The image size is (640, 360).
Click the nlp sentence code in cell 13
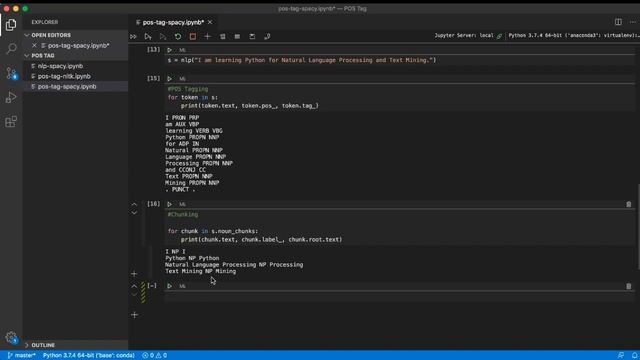coord(302,60)
